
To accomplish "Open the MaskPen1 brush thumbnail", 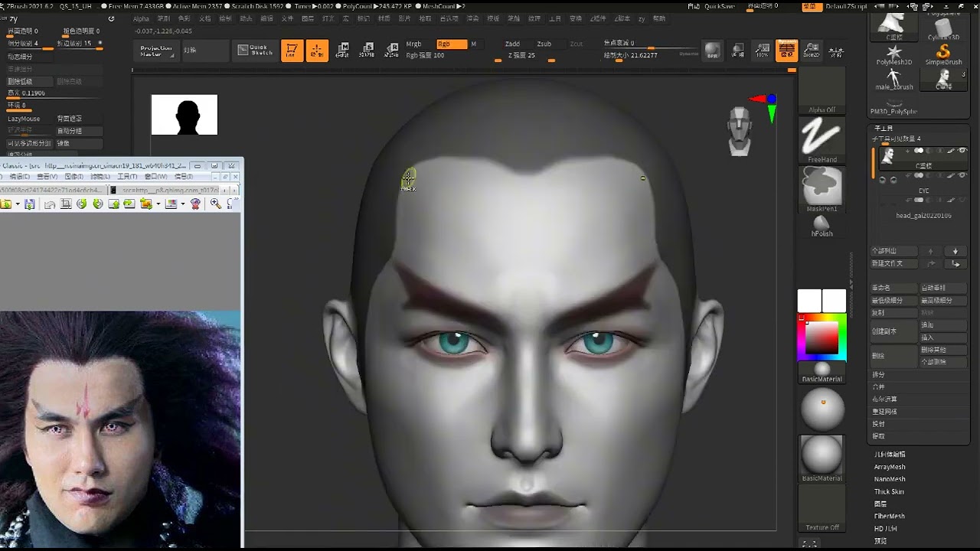I will pyautogui.click(x=822, y=187).
